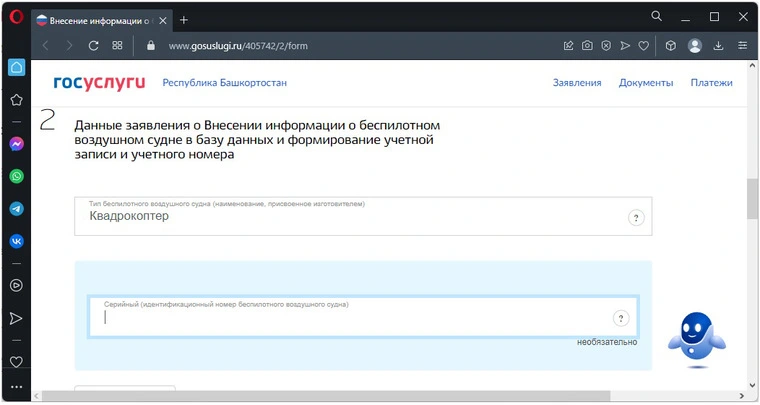Click the vertical page scrollbar thumb
The image size is (760, 405).
click(752, 198)
